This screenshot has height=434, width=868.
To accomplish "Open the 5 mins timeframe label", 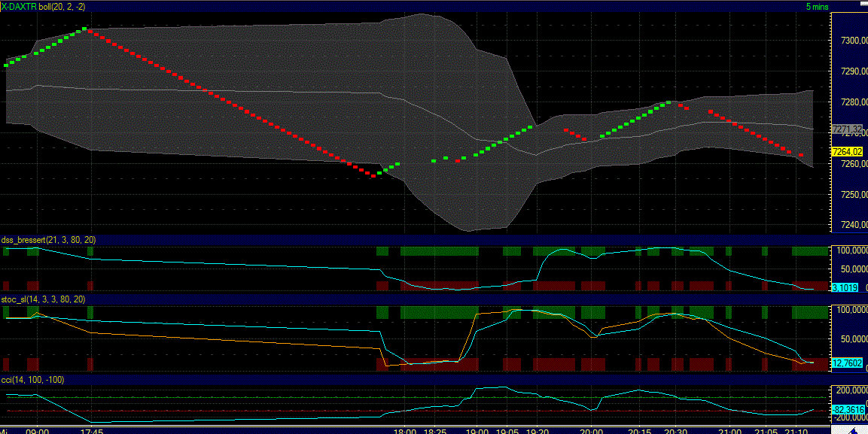I will click(818, 6).
